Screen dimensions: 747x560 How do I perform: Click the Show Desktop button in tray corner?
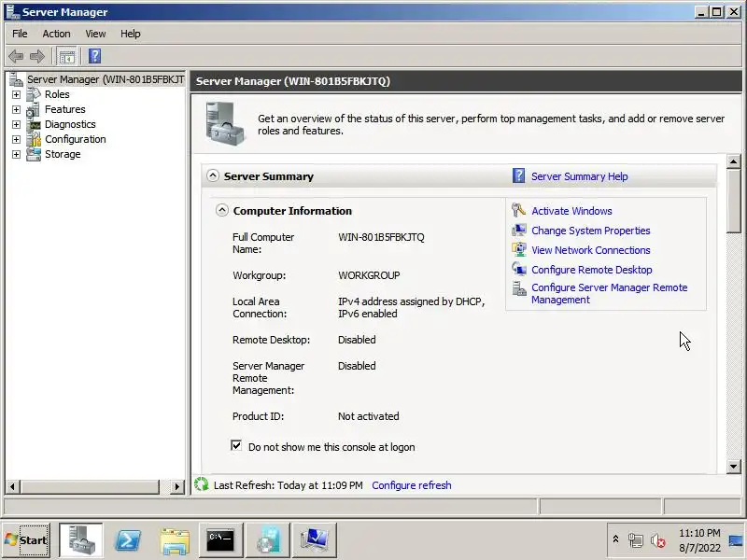point(737,540)
